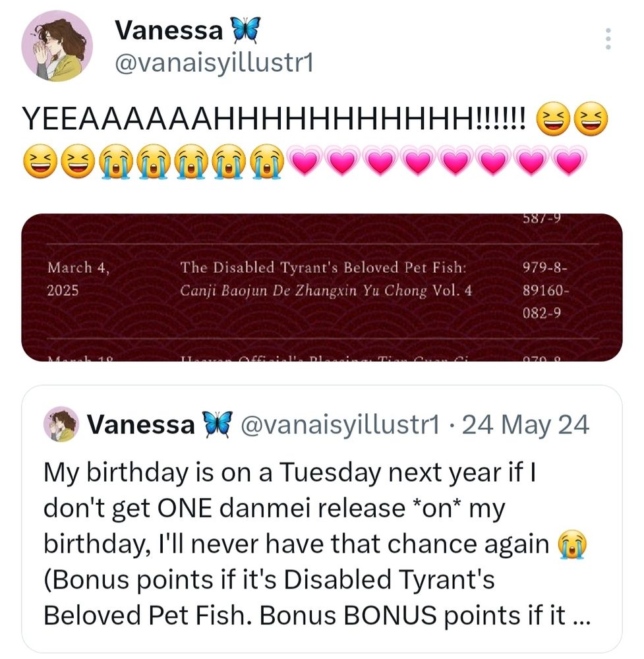The width and height of the screenshot is (644, 659).
Task: Open the dark red release schedule image
Action: coord(322,287)
